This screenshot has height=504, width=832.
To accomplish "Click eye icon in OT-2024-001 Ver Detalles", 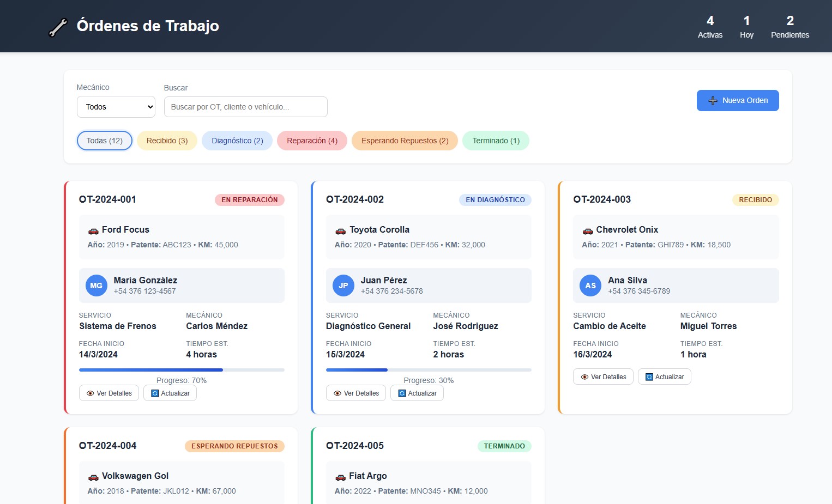I will (x=91, y=393).
